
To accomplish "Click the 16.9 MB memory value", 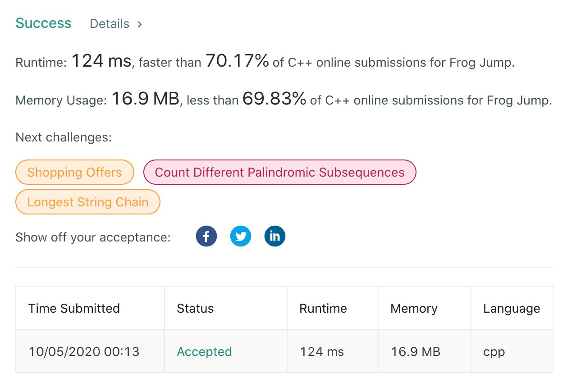I will 415,351.
